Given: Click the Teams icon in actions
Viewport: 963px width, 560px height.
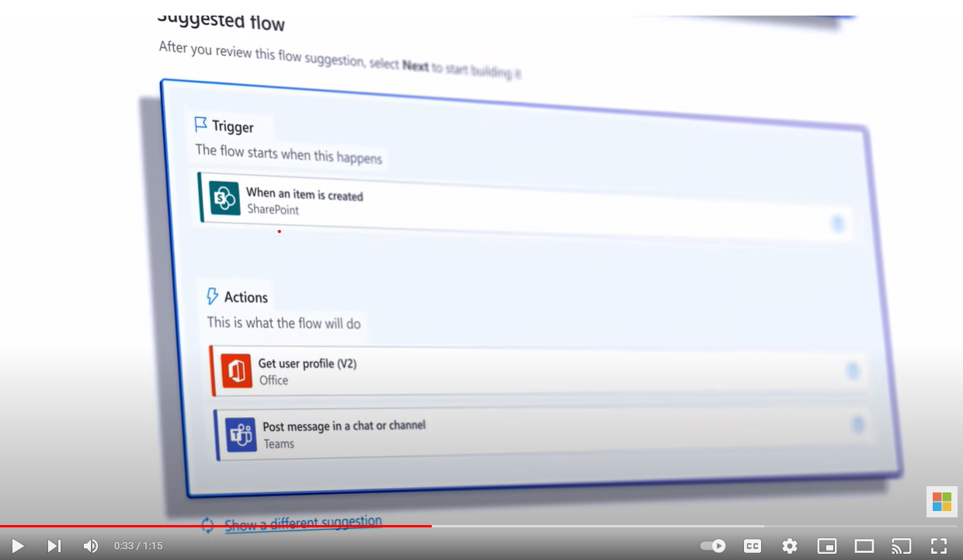Looking at the screenshot, I should pyautogui.click(x=241, y=434).
